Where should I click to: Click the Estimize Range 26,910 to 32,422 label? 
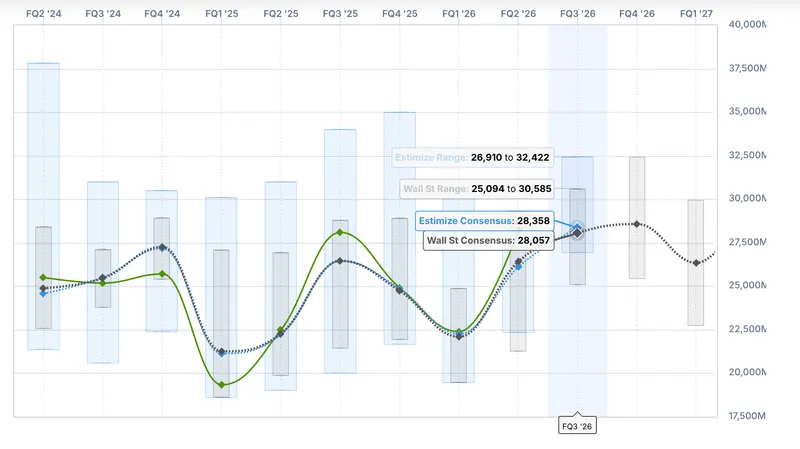(x=472, y=158)
